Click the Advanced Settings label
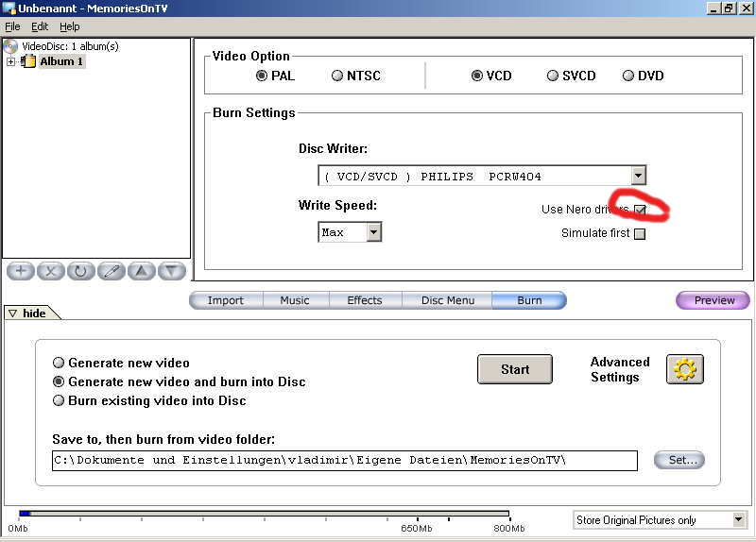 620,369
